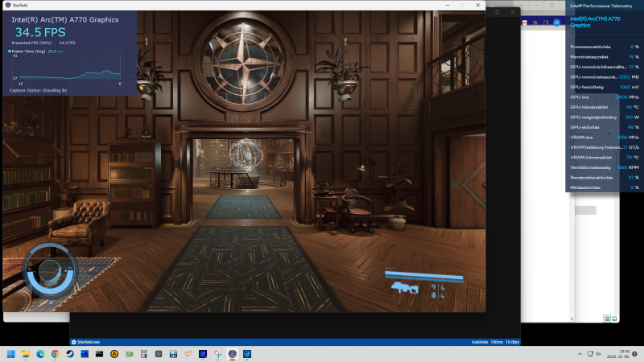Select the Processzoraktivitás telemetry row
Screen dimensions: 644x362
[x=605, y=47]
